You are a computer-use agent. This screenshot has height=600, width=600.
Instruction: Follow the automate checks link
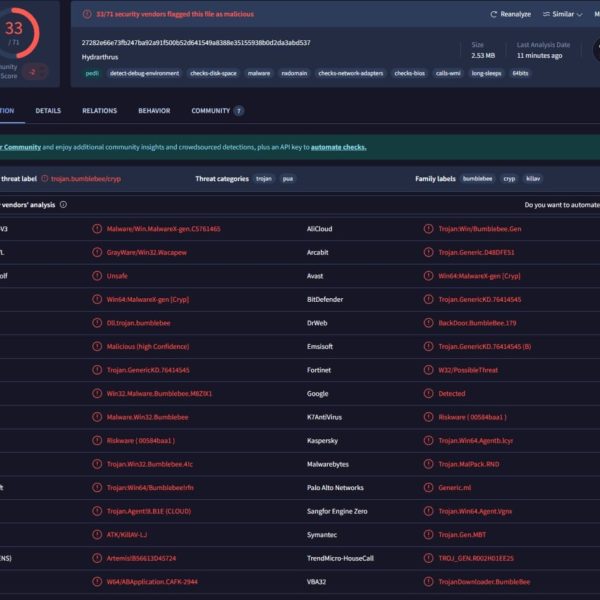point(338,147)
